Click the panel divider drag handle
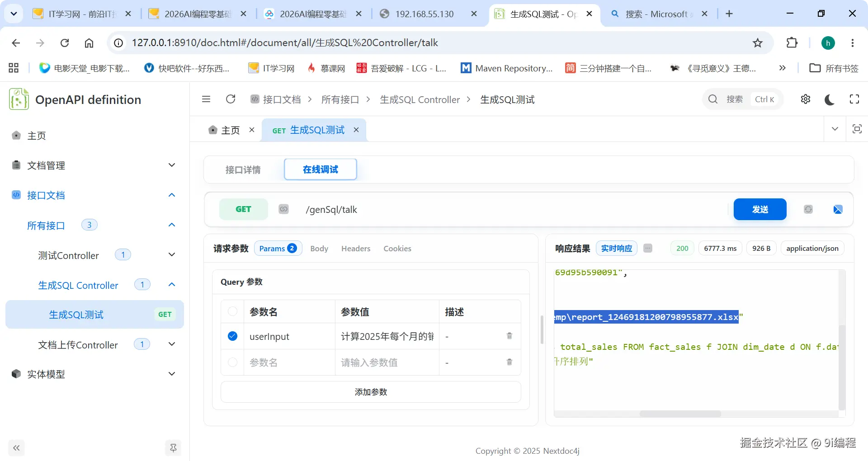 click(x=542, y=329)
